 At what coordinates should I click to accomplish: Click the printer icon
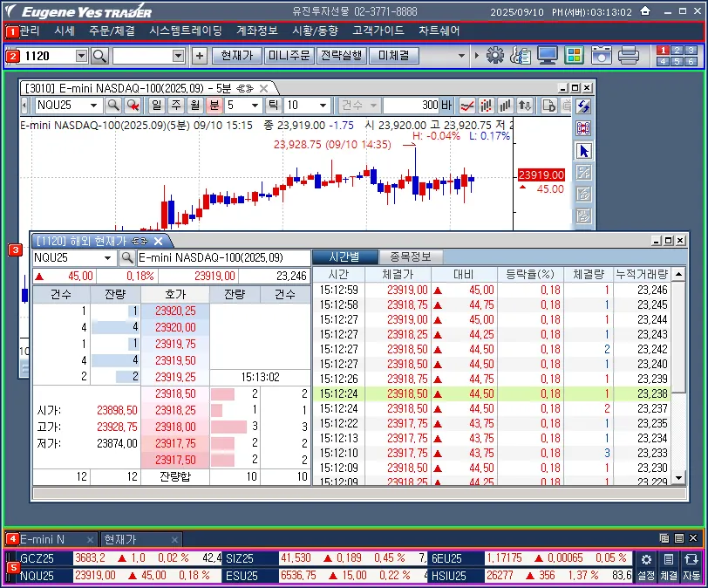click(628, 56)
